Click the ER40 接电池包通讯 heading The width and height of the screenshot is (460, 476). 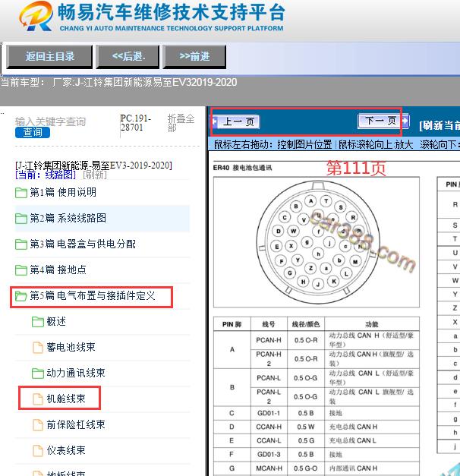click(243, 168)
